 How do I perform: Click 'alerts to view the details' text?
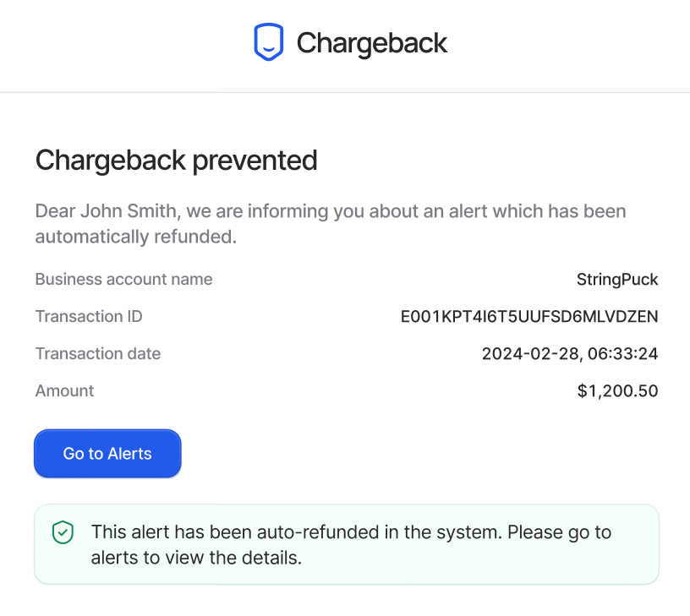coord(196,558)
